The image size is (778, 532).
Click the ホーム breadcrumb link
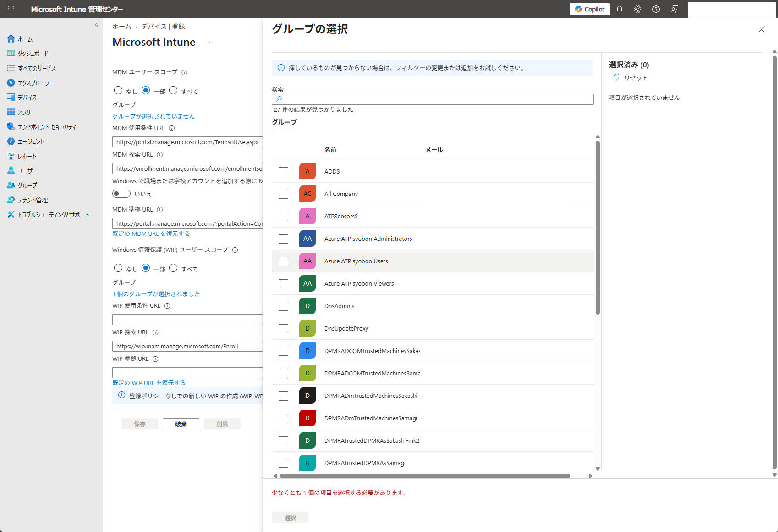(121, 27)
